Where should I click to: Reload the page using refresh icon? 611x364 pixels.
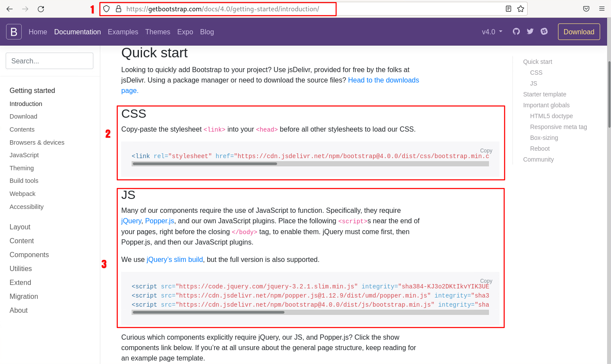pyautogui.click(x=41, y=9)
